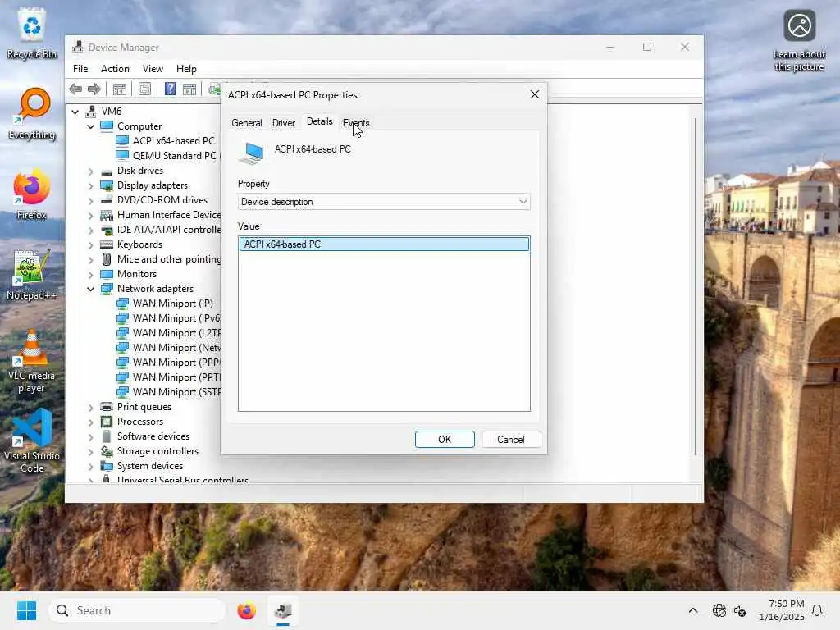The image size is (840, 630).
Task: Open the View menu
Action: tap(153, 69)
